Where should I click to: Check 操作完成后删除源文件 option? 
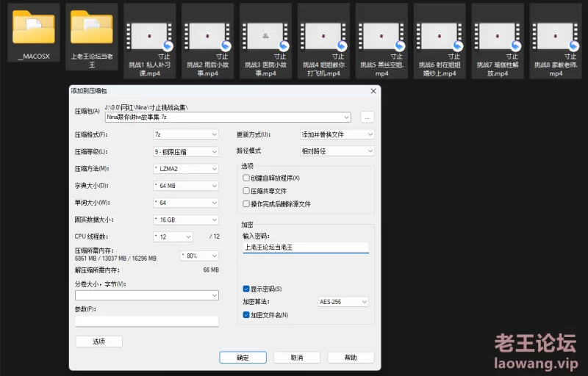(x=246, y=204)
